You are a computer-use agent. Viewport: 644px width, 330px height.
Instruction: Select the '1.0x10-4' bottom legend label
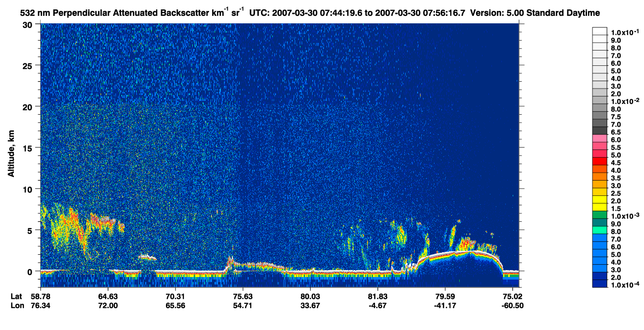(x=625, y=284)
